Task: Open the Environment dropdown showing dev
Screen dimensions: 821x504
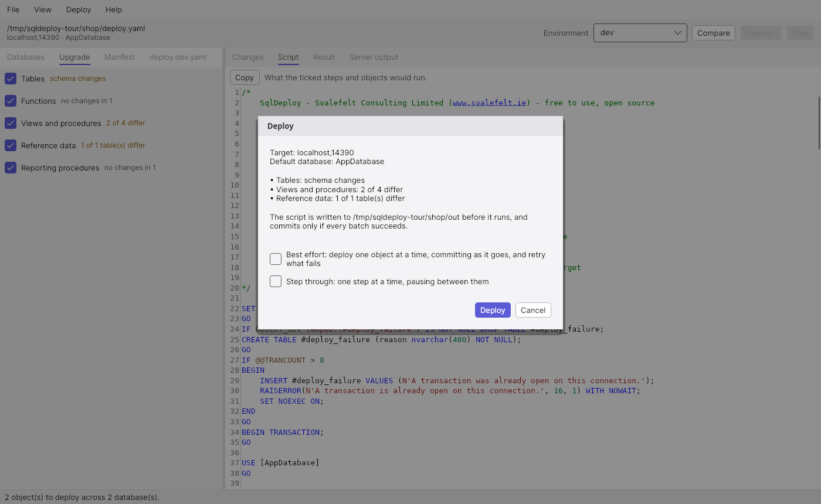Action: click(640, 33)
